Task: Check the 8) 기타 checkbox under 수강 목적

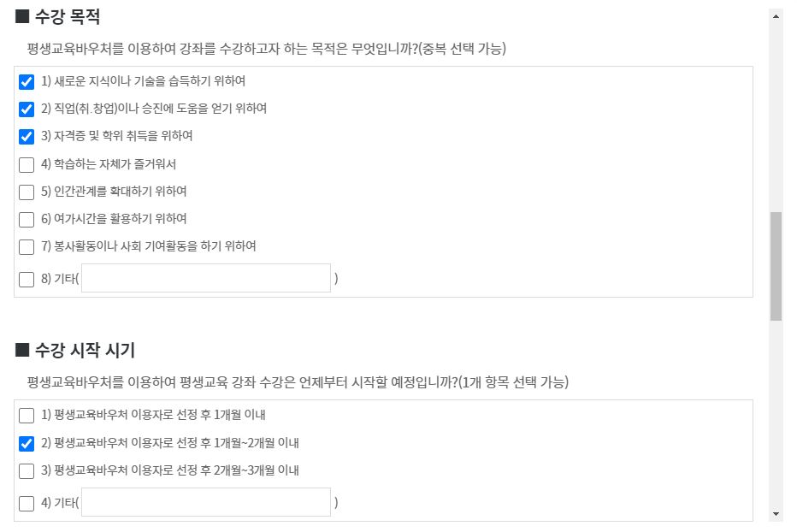Action: coord(27,280)
